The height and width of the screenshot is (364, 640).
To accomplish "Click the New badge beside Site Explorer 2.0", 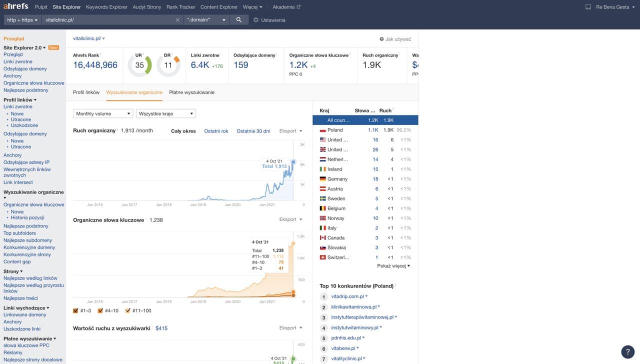I will (x=53, y=47).
